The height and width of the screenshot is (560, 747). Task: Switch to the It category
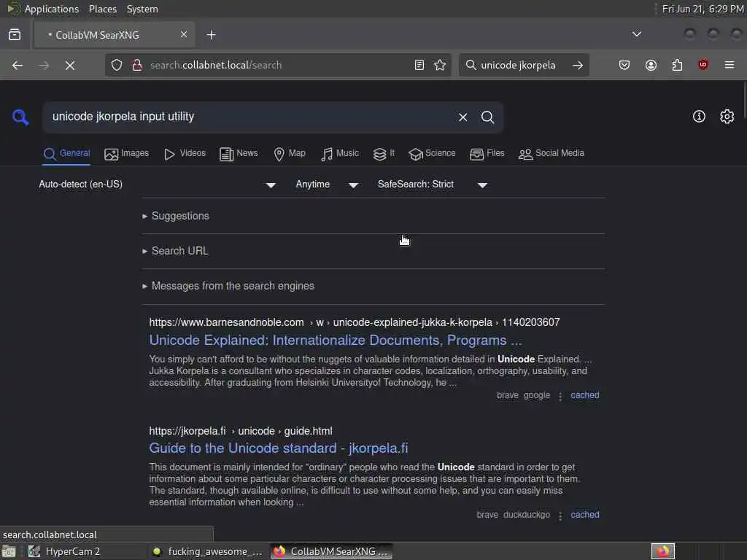(x=384, y=154)
